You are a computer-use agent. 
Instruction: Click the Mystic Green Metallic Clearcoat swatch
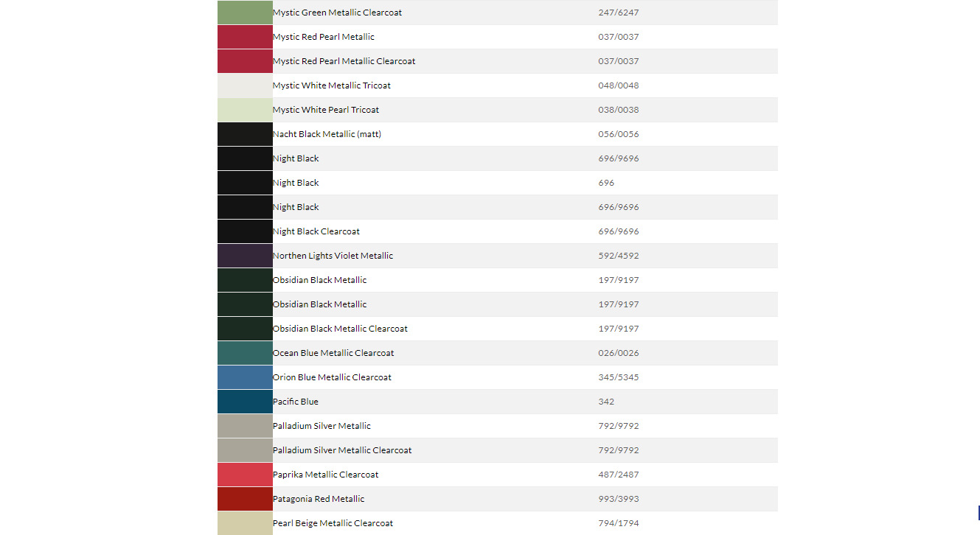tap(245, 13)
